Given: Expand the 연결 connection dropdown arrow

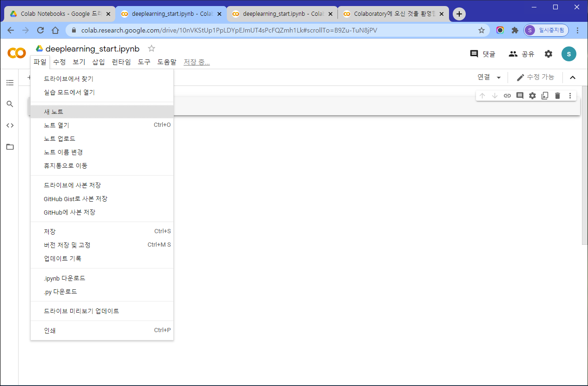Looking at the screenshot, I should [x=499, y=78].
